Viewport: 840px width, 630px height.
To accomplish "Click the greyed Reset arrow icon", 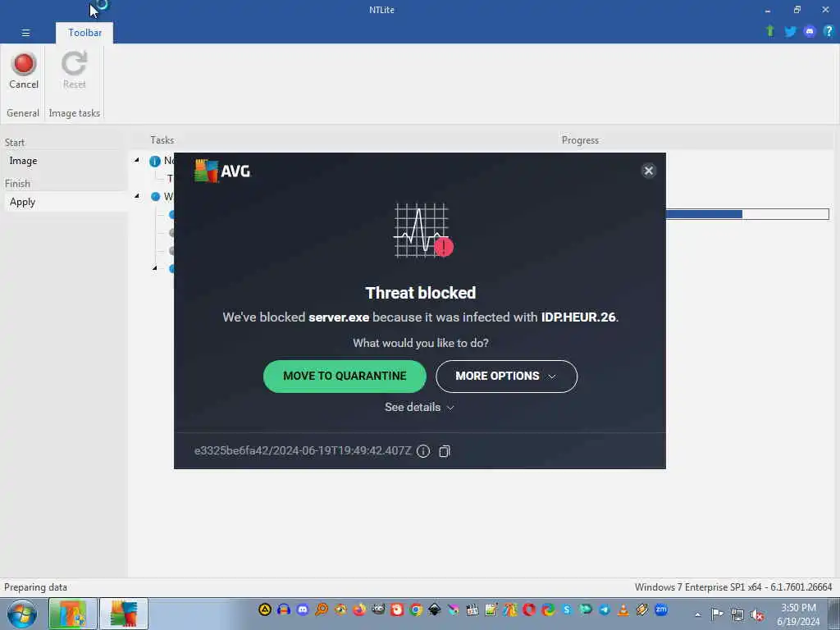I will coord(74,63).
